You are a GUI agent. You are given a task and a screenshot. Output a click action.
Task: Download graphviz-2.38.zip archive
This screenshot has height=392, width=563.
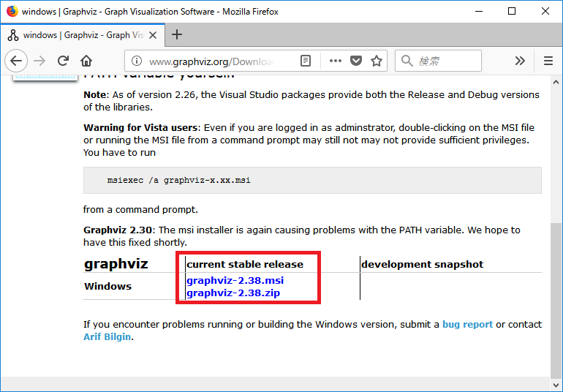pyautogui.click(x=233, y=293)
